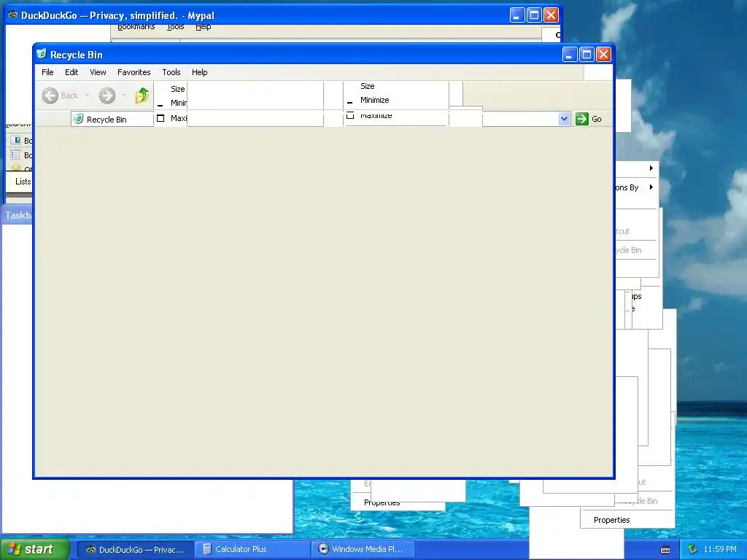Click the green Go button
Screen dimensions: 747x560
coord(589,119)
